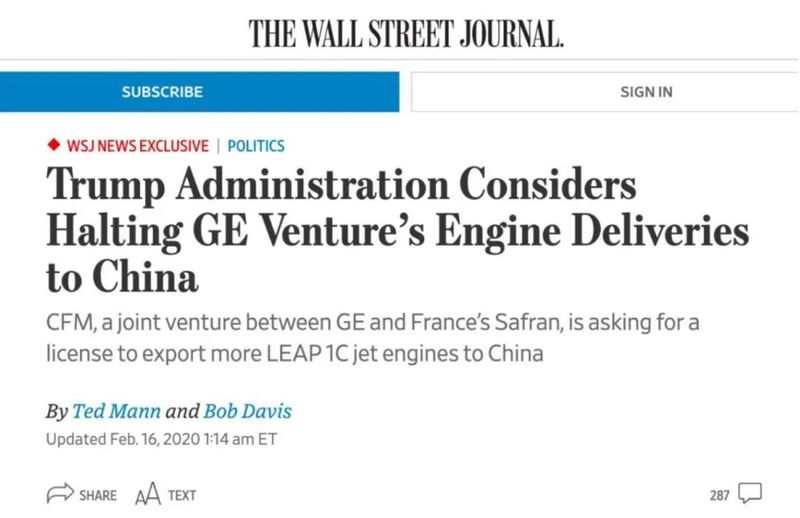Open comments via speech bubble icon
Screen dimensions: 800x518
coord(751,493)
